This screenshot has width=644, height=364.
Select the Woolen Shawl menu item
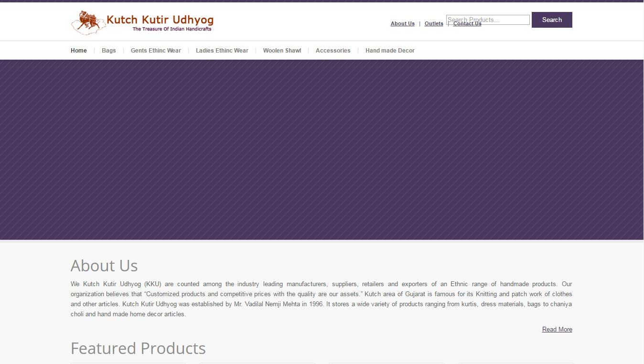[282, 51]
